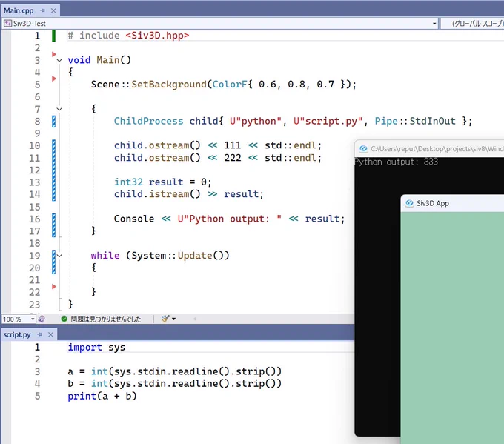The width and height of the screenshot is (504, 444).
Task: Click the <Siv3D.hpp> include text
Action: (157, 36)
